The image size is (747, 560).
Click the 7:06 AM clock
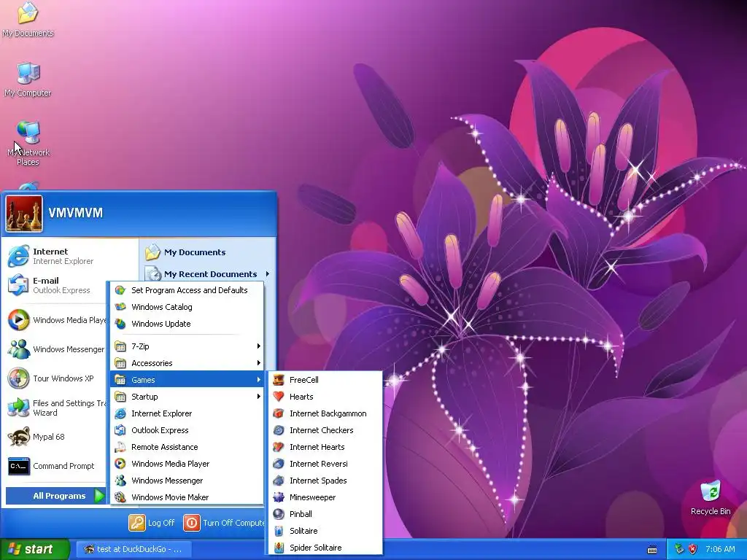click(x=720, y=549)
